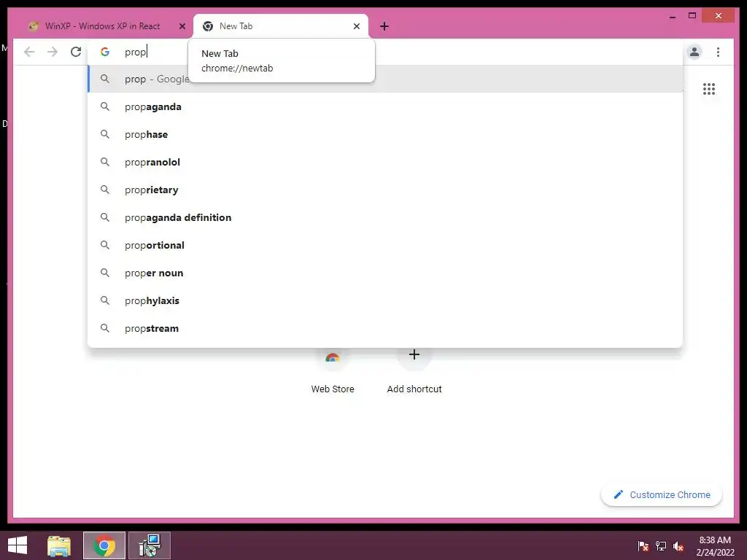747x560 pixels.
Task: Click search icon beside propstream
Action: click(105, 328)
